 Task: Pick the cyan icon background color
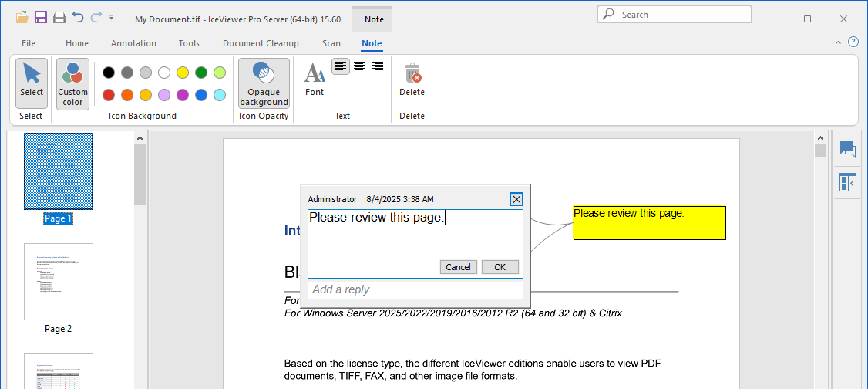[x=220, y=95]
